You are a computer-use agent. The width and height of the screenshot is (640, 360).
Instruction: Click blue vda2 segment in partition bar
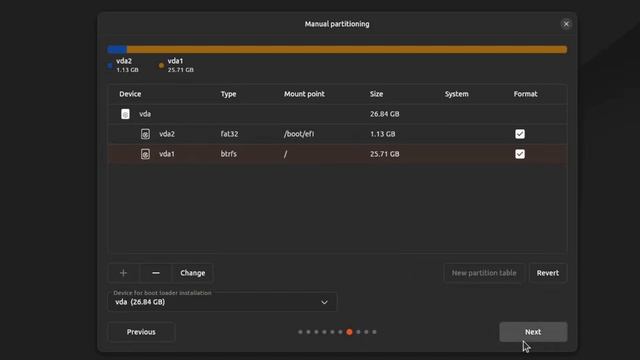117,49
